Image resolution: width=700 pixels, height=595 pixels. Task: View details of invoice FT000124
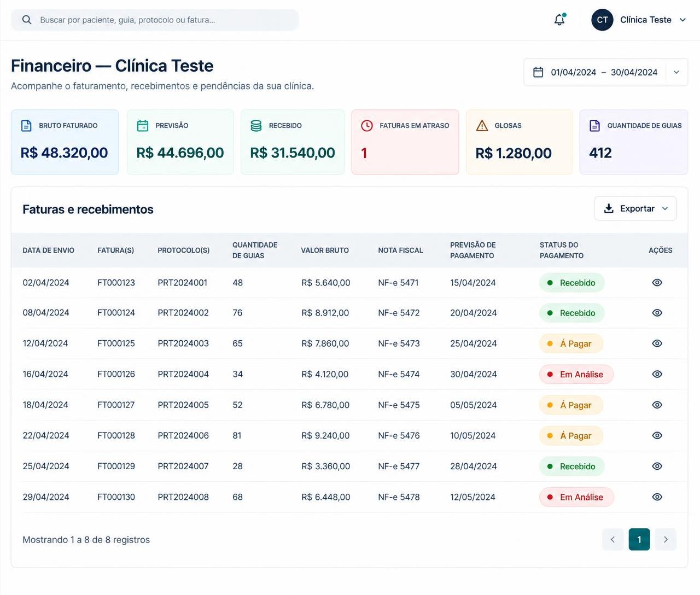point(657,313)
